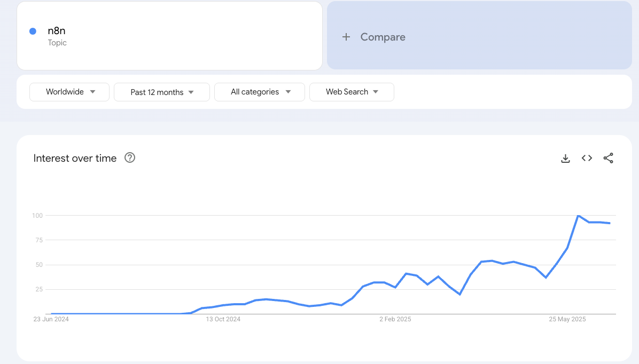Click the 100 y-axis label
The image size is (639, 364).
[37, 216]
